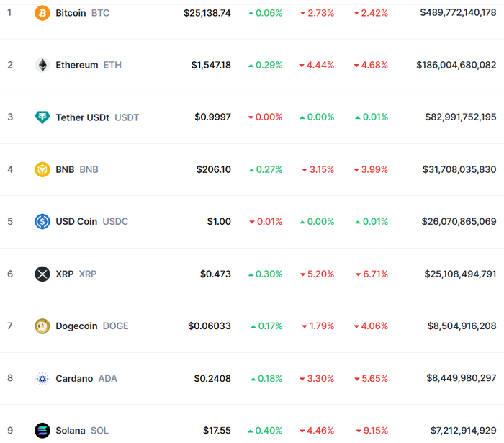This screenshot has height=443, width=504.
Task: Click Bitcoin price $25,138.74
Action: 207,13
